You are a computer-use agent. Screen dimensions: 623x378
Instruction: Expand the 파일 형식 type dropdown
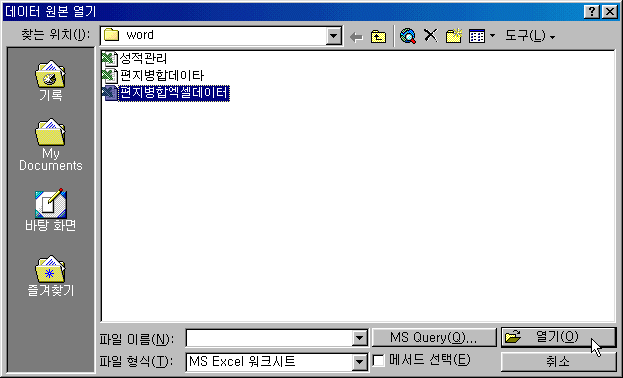pos(360,362)
